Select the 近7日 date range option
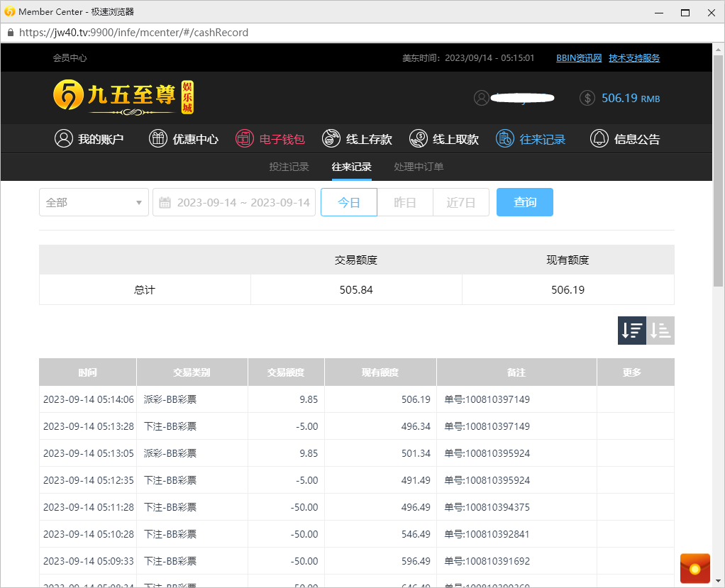This screenshot has width=725, height=588. click(460, 202)
